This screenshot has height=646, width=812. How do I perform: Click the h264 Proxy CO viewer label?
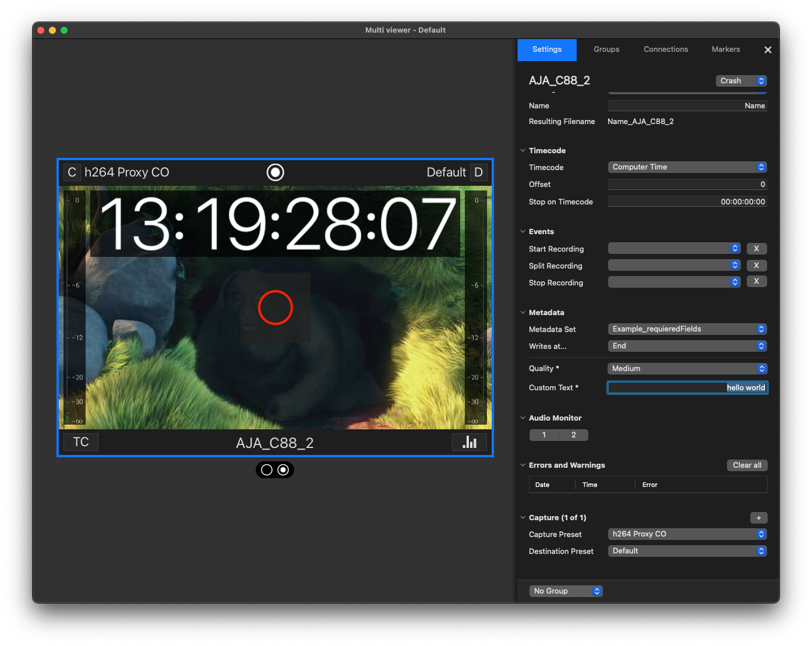126,172
